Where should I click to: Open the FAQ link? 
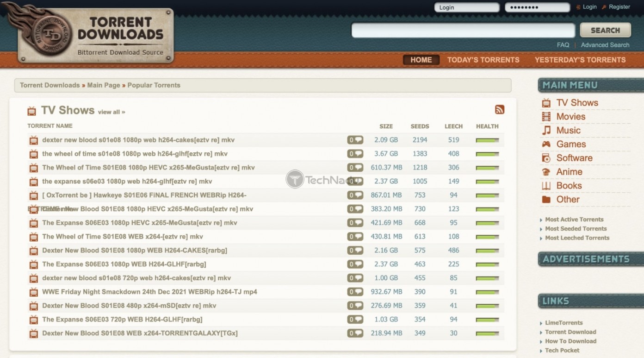click(x=563, y=45)
